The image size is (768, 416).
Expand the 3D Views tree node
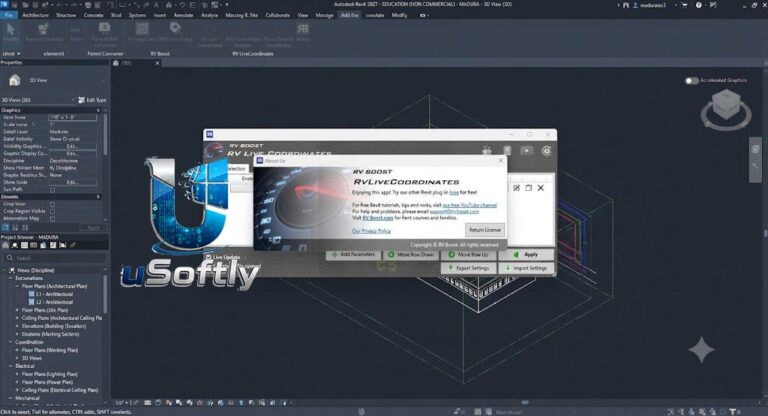click(x=17, y=358)
